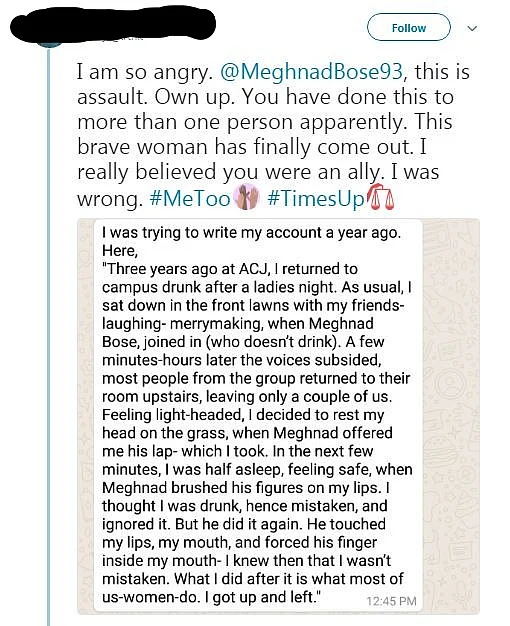Screen dimensions: 510x626
Task: Click the Follow button
Action: click(x=409, y=28)
